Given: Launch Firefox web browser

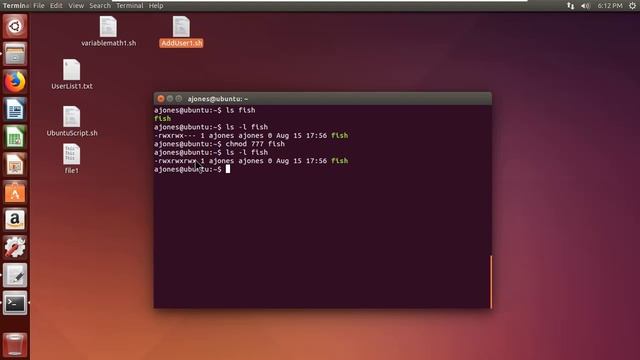Looking at the screenshot, I should [x=15, y=82].
